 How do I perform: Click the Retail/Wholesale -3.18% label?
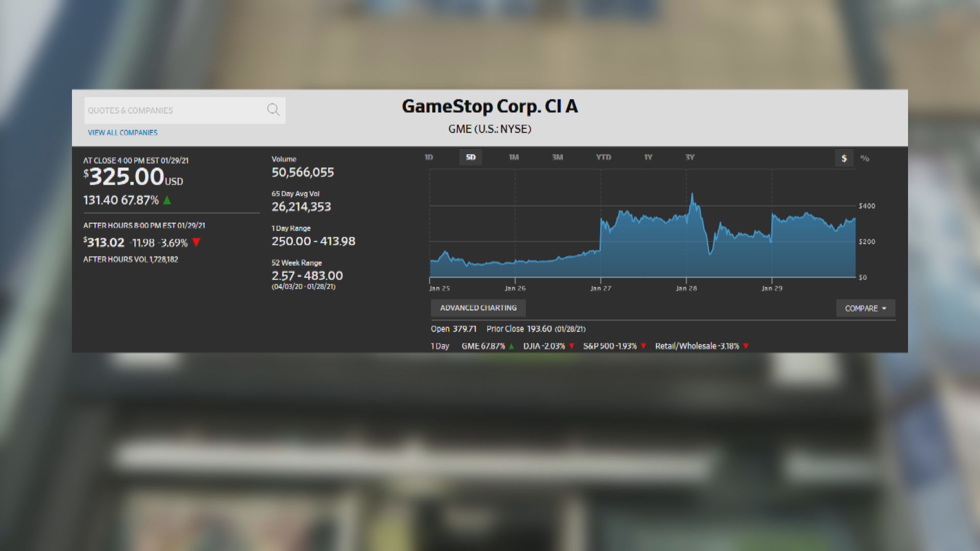[697, 346]
